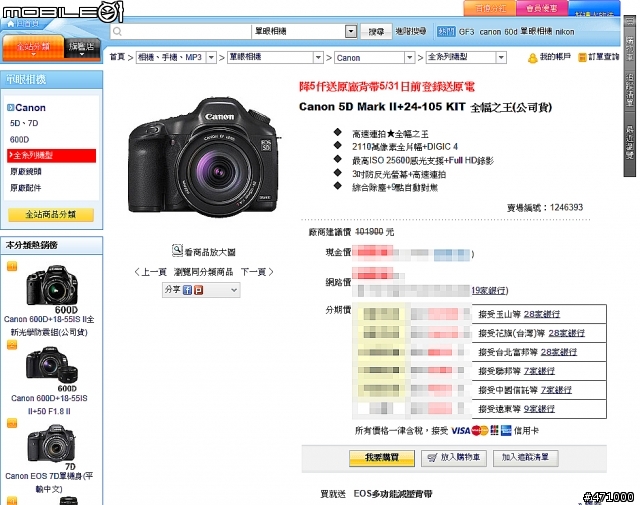Expand the Canon brand breadcrumb dropdown
The height and width of the screenshot is (505, 640).
409,58
